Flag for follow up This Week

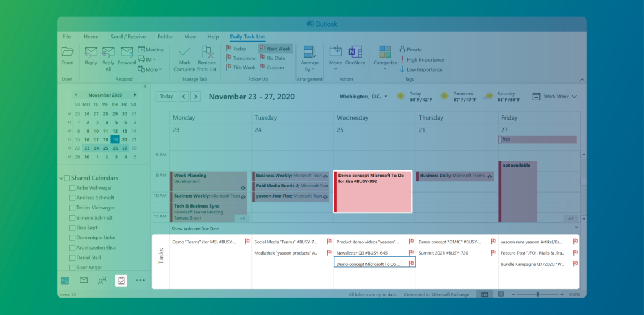240,67
